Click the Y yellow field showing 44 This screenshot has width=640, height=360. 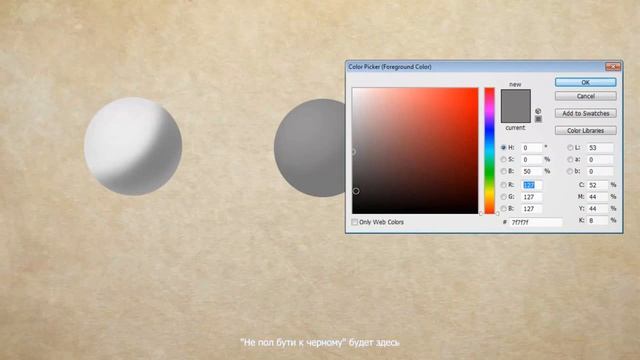(598, 209)
